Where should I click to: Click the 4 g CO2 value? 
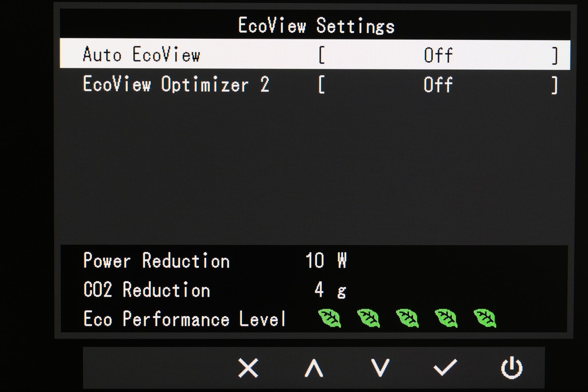330,290
